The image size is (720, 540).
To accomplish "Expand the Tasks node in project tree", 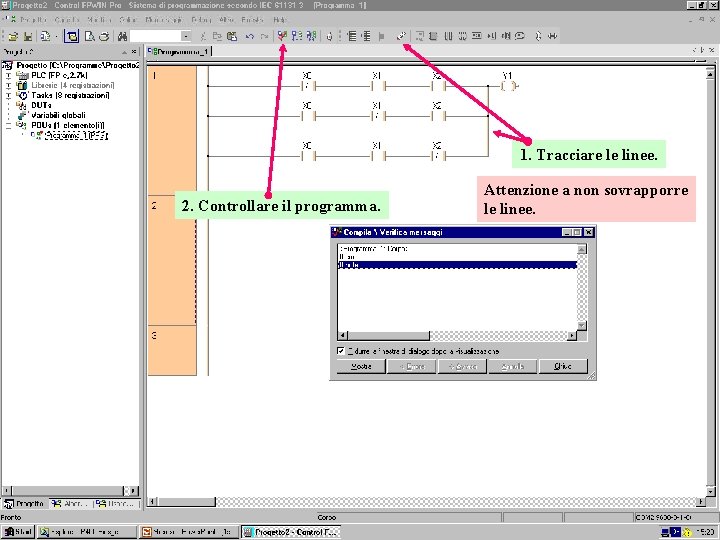I will [x=8, y=96].
